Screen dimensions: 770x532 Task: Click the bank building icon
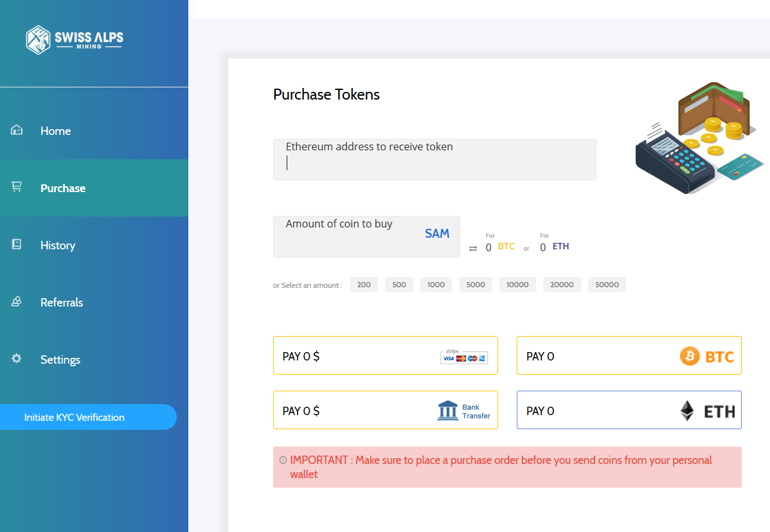(447, 411)
